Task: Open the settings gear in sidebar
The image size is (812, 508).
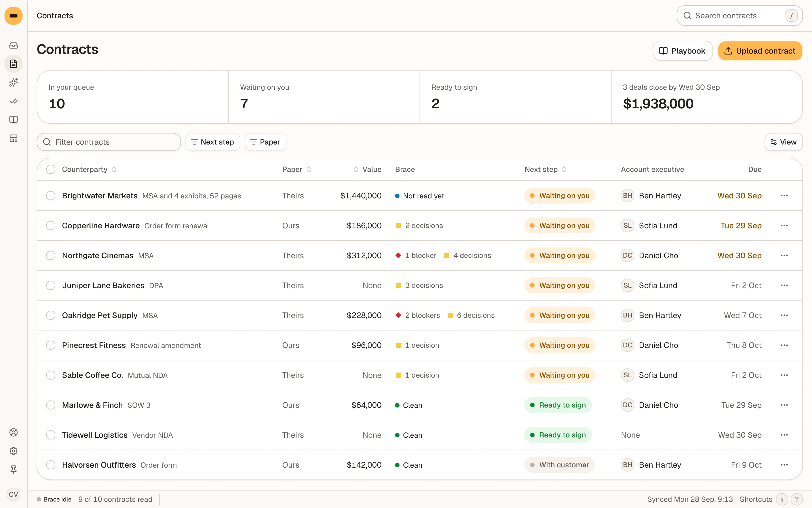Action: pyautogui.click(x=14, y=451)
